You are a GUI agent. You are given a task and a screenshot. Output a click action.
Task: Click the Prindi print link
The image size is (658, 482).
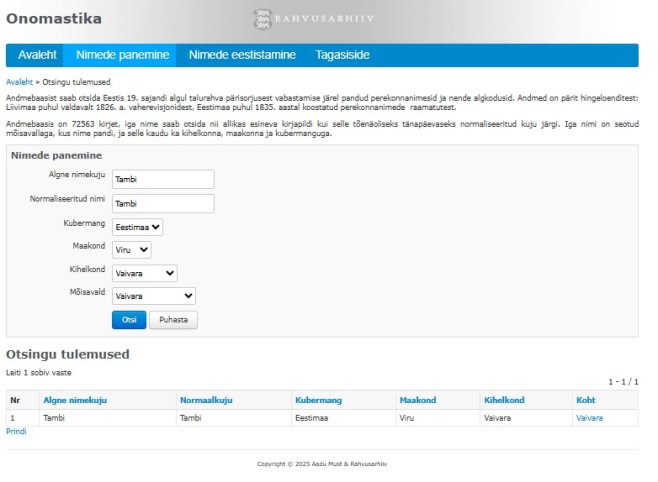click(16, 432)
